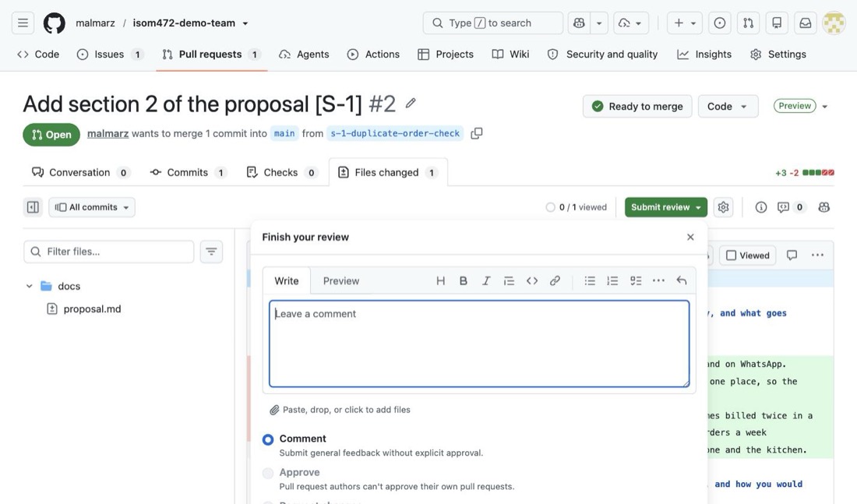Insert a heading in the comment
This screenshot has width=857, height=504.
pyautogui.click(x=440, y=281)
